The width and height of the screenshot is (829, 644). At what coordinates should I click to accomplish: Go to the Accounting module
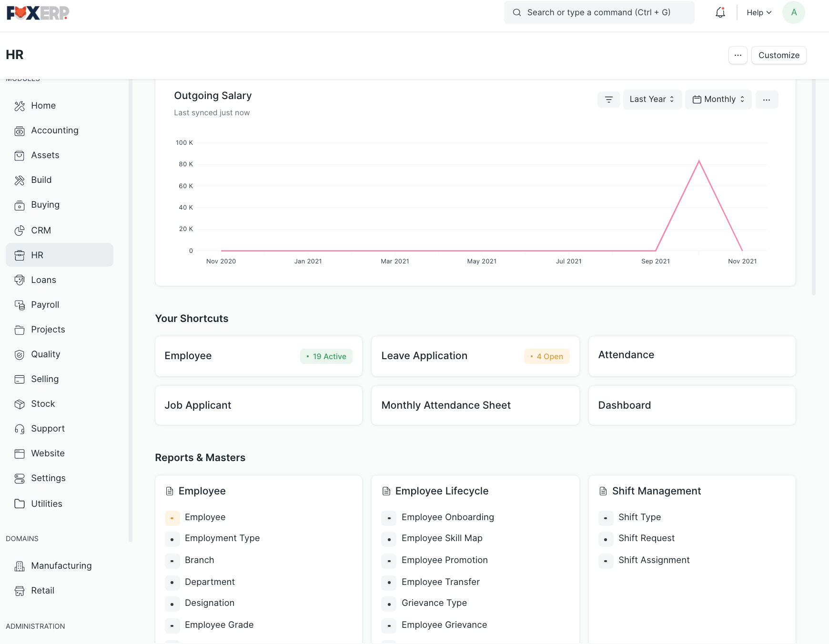(60, 131)
